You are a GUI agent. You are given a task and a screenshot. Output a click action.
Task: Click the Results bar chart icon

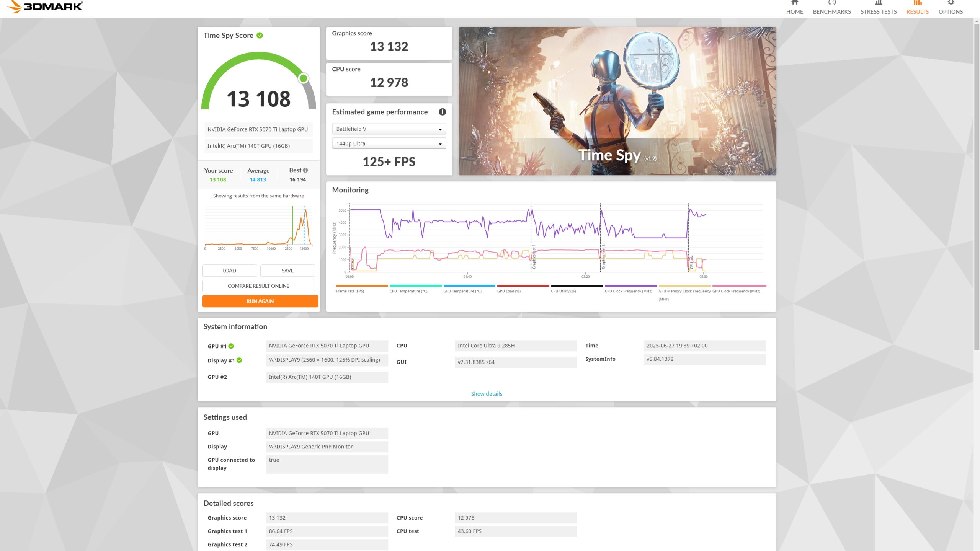(917, 2)
